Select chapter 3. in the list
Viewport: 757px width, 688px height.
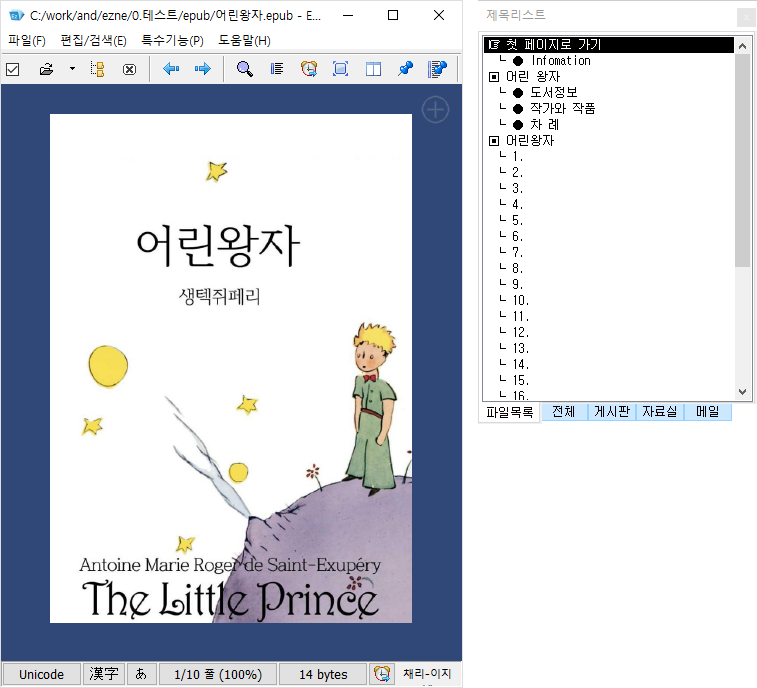[x=518, y=188]
